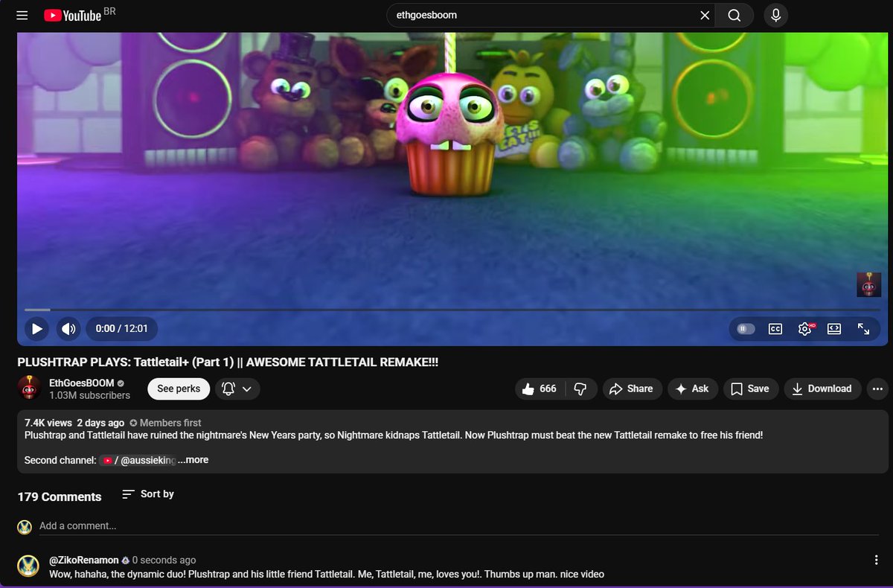The image size is (893, 588).
Task: Open EthGoesBOOM channel avatar
Action: (x=29, y=388)
